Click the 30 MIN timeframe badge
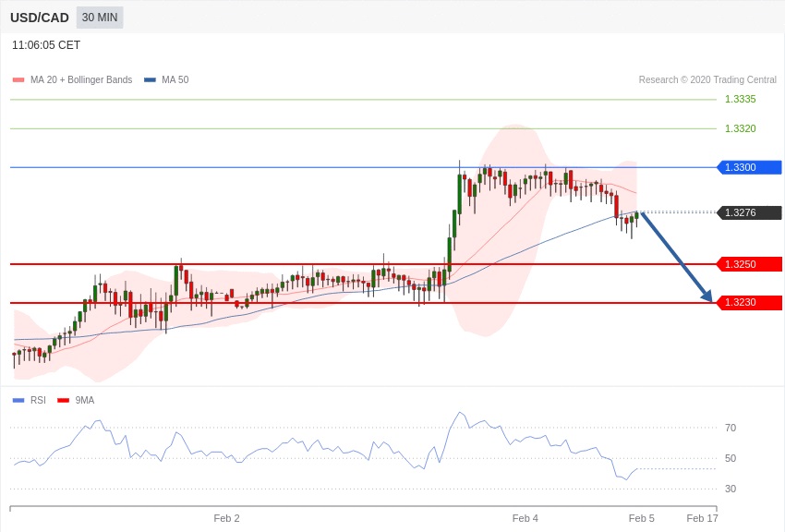Viewport: 785px width, 532px height. point(100,18)
